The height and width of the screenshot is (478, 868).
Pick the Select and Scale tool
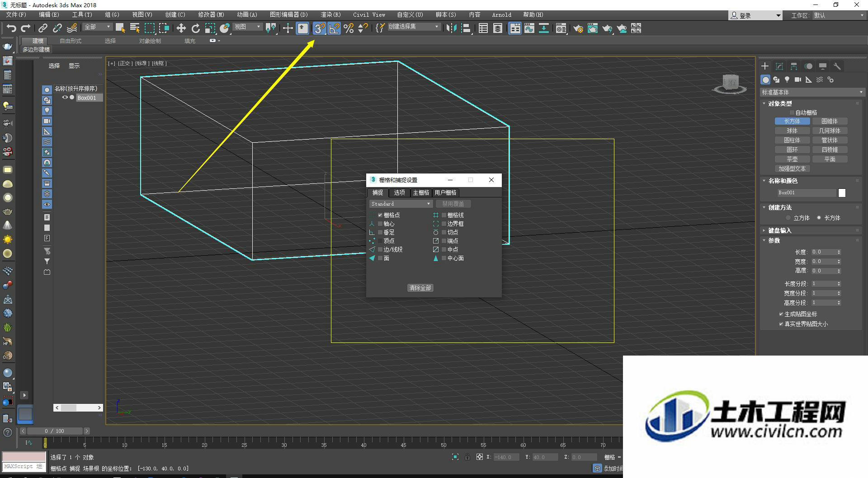coord(210,28)
